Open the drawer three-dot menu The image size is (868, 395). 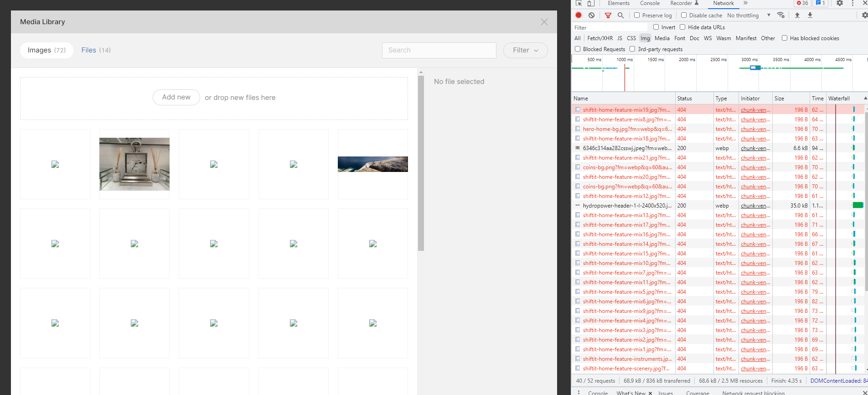[x=579, y=393]
